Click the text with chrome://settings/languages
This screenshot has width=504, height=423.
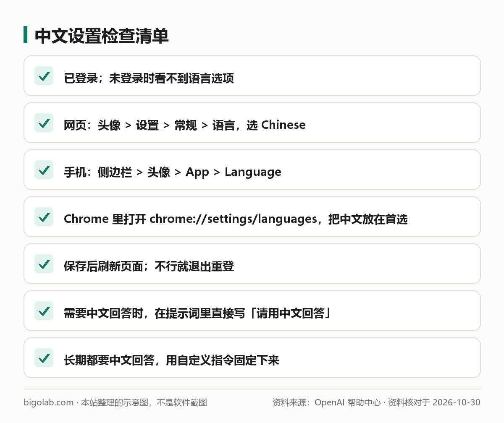236,219
